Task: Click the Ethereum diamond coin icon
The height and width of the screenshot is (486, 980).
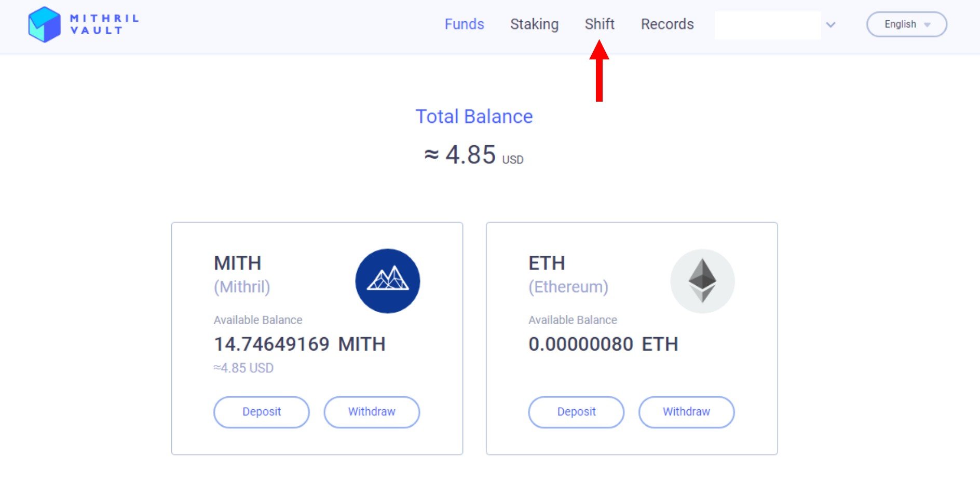Action: [x=702, y=281]
